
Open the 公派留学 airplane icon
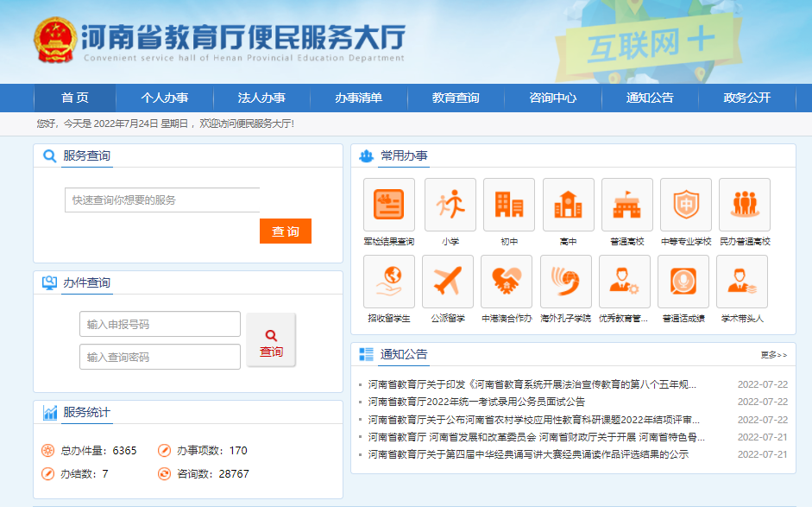[447, 282]
